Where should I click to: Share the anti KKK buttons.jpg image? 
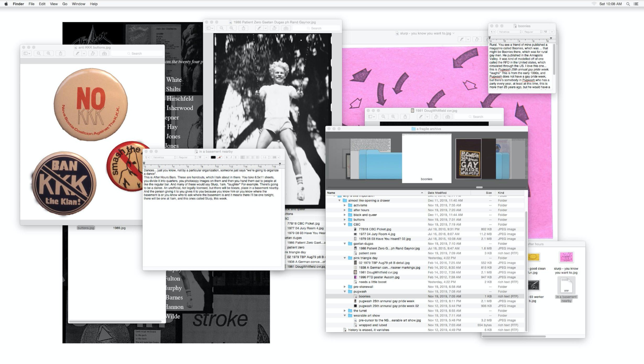click(x=61, y=53)
